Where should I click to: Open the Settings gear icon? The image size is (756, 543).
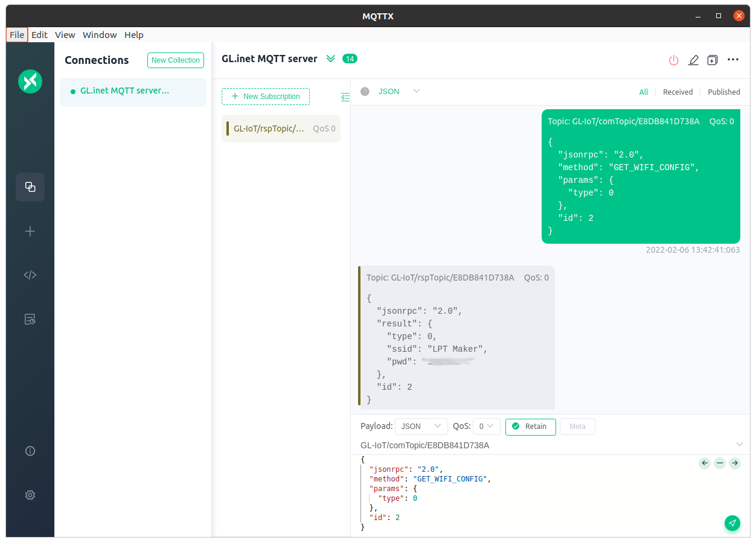[30, 495]
